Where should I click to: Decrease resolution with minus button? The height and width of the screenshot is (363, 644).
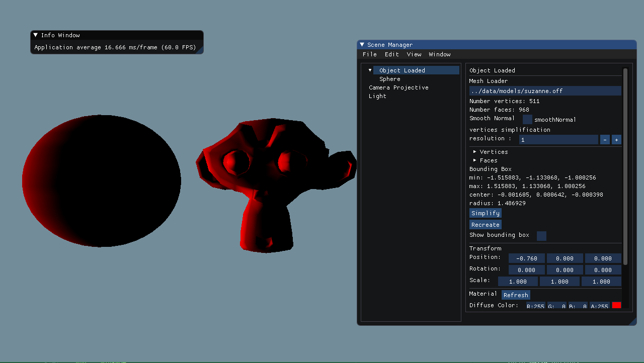(x=605, y=139)
